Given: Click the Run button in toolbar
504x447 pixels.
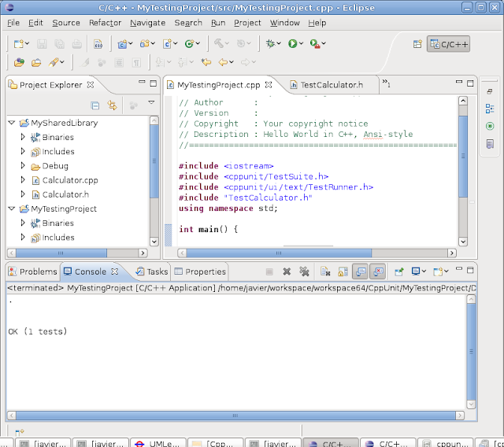Looking at the screenshot, I should (292, 44).
